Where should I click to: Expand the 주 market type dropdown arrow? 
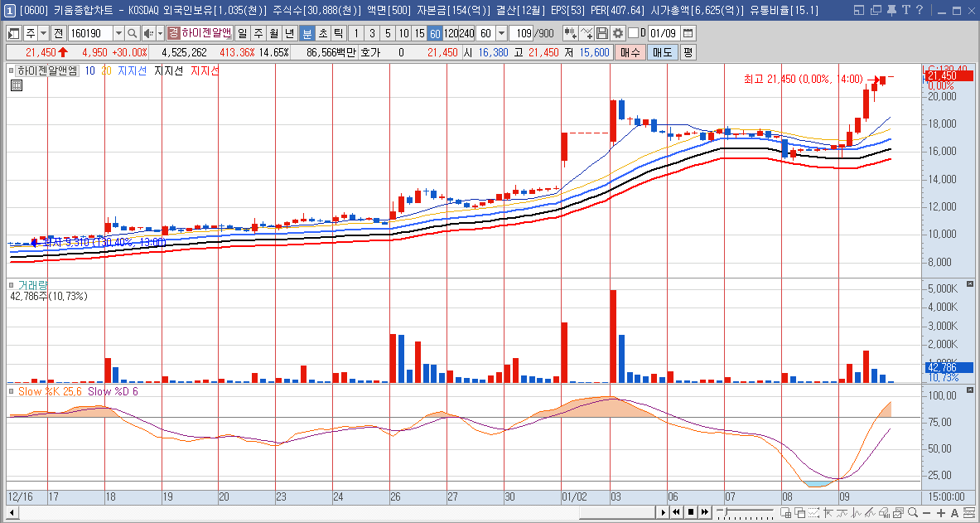tap(43, 33)
